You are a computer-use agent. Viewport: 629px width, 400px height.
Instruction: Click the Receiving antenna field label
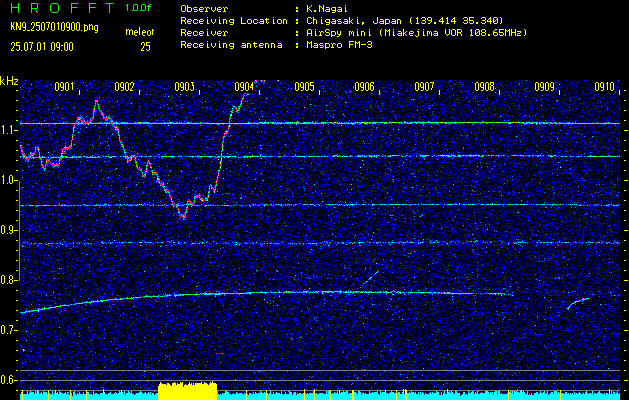231,45
